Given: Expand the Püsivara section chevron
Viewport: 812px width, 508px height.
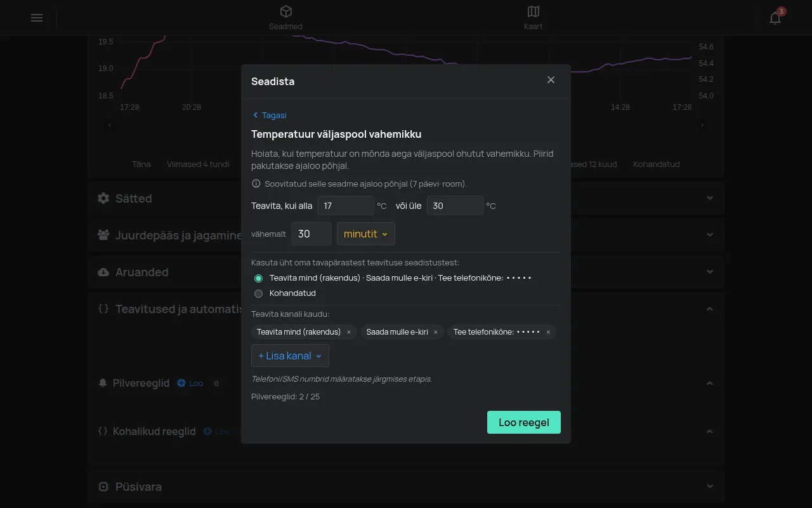Looking at the screenshot, I should 710,486.
